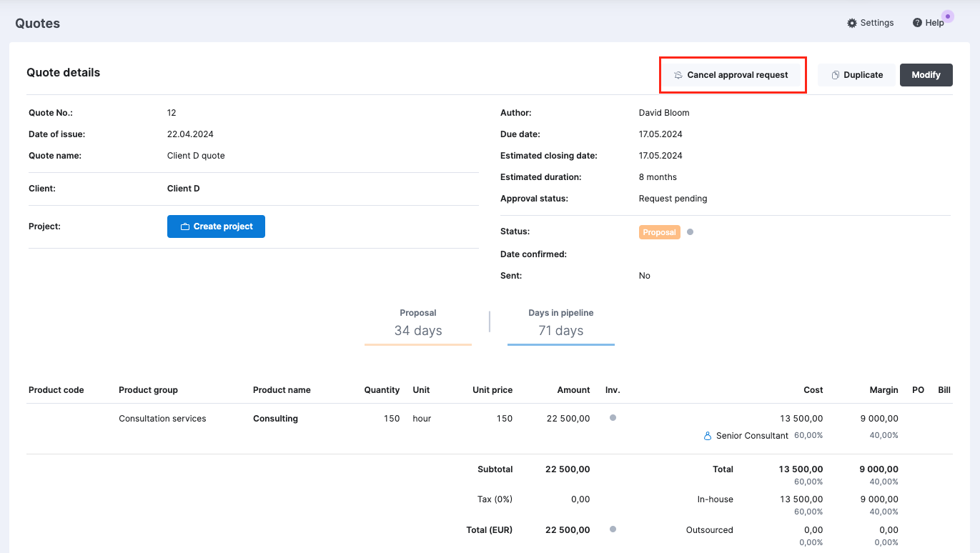This screenshot has width=980, height=553.
Task: Click the Margin column header
Action: (x=884, y=390)
